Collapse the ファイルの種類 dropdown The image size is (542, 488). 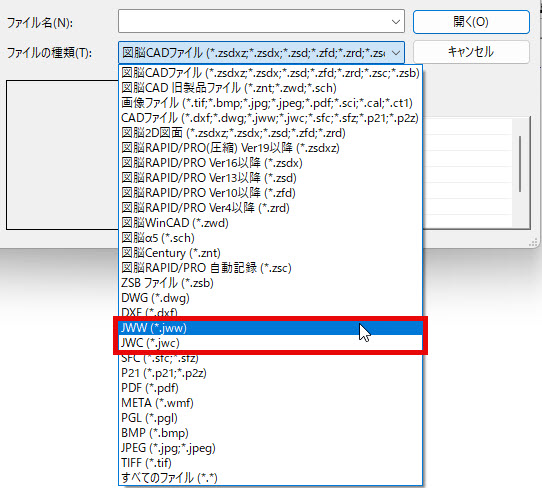pyautogui.click(x=396, y=53)
